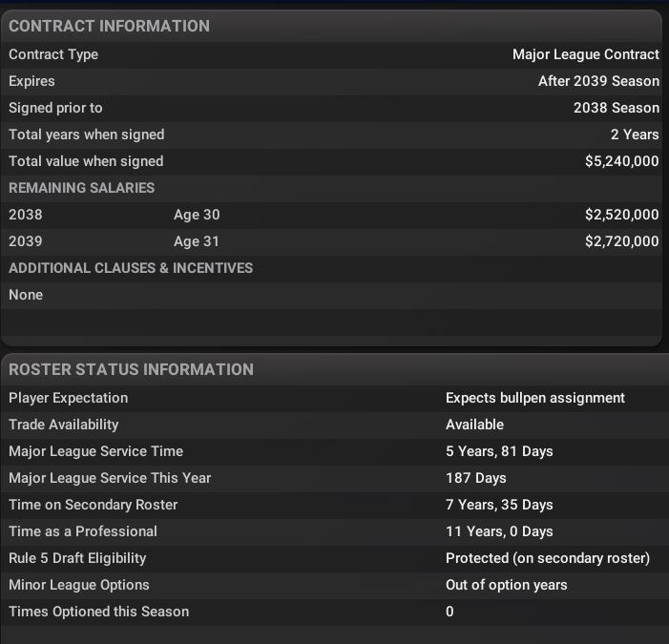Click the Major League Service Time label
The image size is (669, 644).
coord(95,451)
